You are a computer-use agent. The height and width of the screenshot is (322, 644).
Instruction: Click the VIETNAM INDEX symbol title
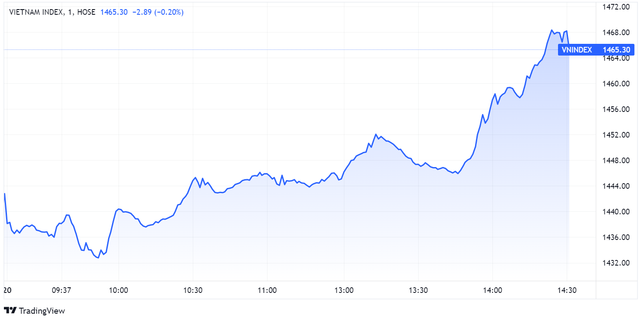pos(35,12)
